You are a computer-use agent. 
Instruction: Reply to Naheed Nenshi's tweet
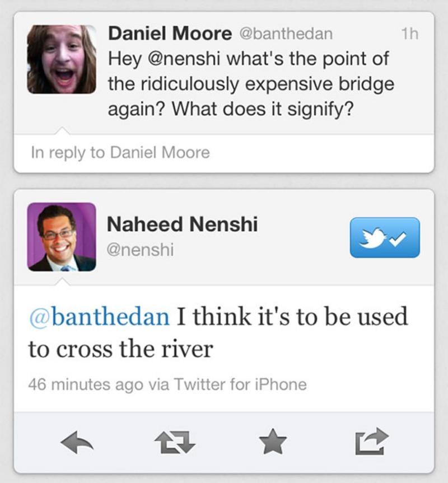tap(77, 443)
